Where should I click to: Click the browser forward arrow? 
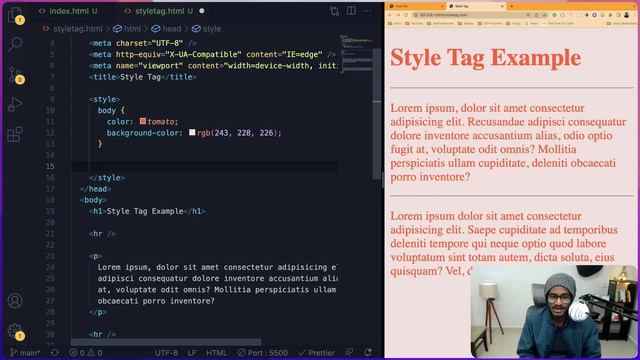pyautogui.click(x=398, y=15)
